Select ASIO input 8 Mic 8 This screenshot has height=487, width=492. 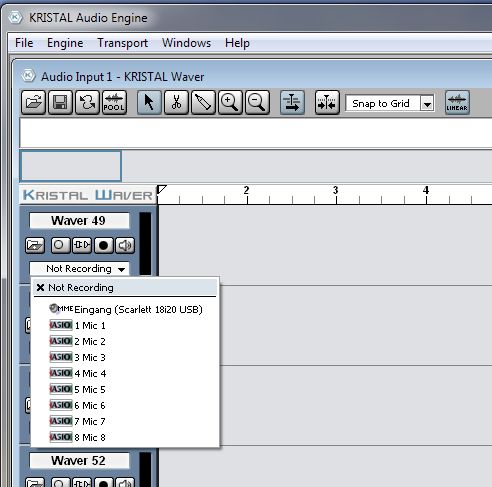(x=125, y=437)
